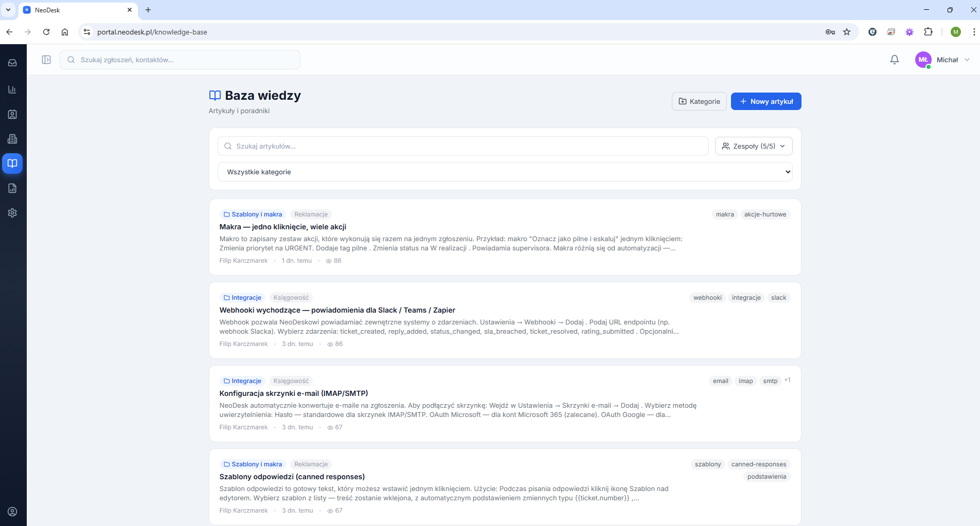
Task: Click Szablony i makra category on Szablony odpowiedzi article
Action: [x=253, y=464]
